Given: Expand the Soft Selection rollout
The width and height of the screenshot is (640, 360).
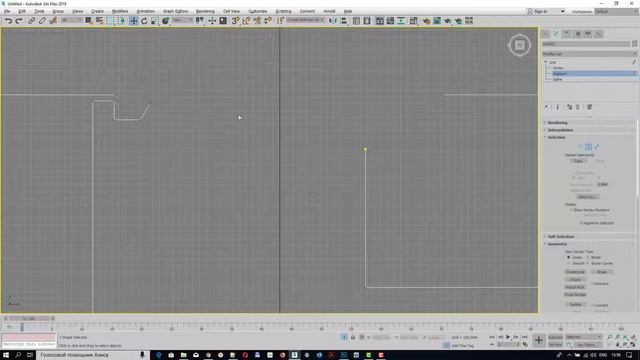Looking at the screenshot, I should pos(589,236).
